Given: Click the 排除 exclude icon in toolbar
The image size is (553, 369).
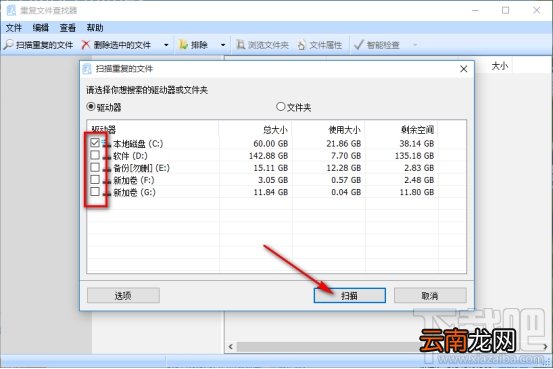Looking at the screenshot, I should click(x=183, y=45).
